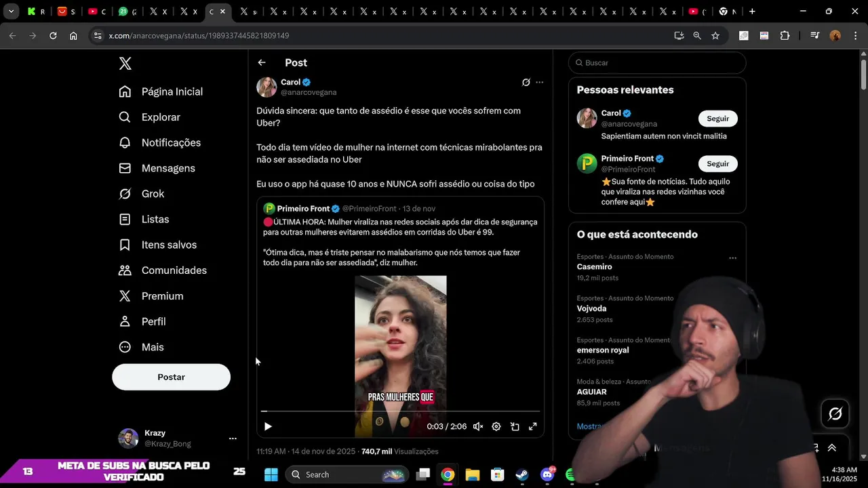
Task: Open site information icon in address bar
Action: (98, 36)
